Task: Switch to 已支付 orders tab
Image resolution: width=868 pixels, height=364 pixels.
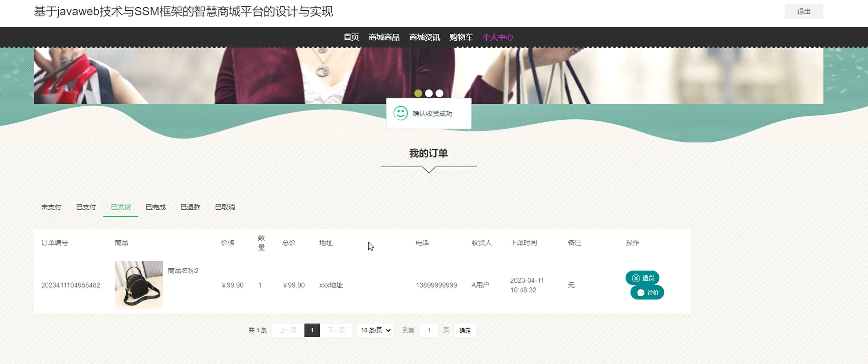Action: pos(86,207)
